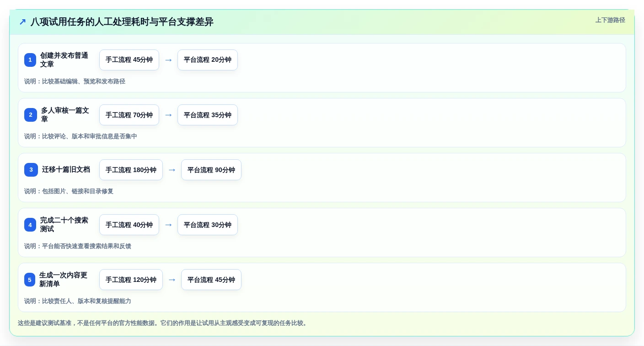
Task: Click the arrow between 180分钟 and 90分钟
Action: [x=172, y=170]
